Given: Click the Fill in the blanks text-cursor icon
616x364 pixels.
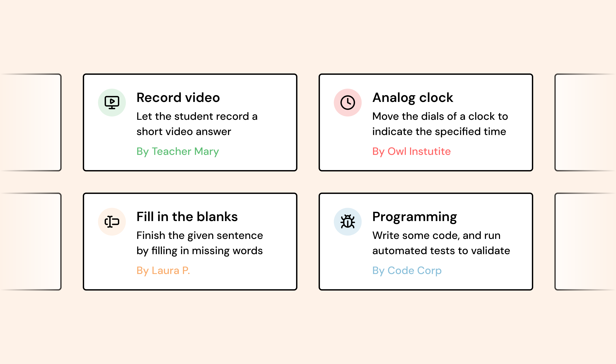Looking at the screenshot, I should tap(112, 222).
